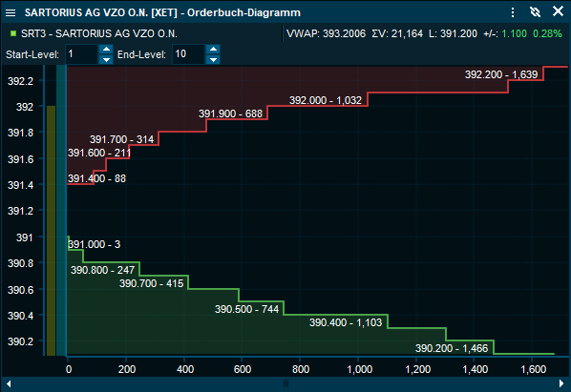Viewport: 571px width, 392px height.
Task: Increase Start-Level with up arrow
Action: 106,49
